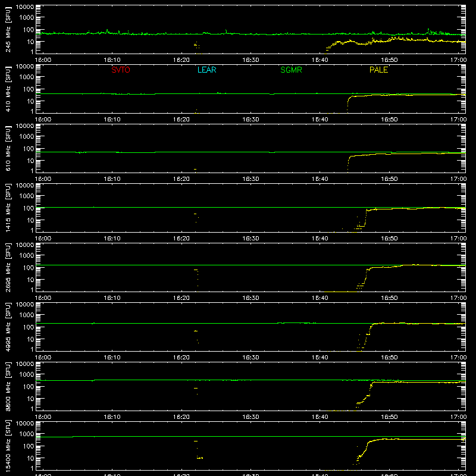476x476 pixels.
Task: Select the 15400 MHz [SFU] axis label
Action: pyautogui.click(x=8, y=446)
